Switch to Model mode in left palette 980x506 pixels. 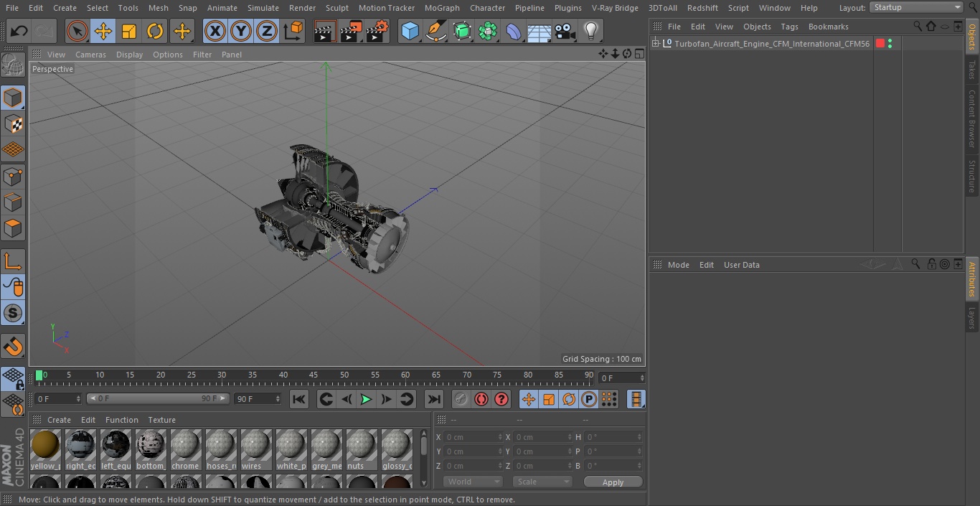pyautogui.click(x=13, y=98)
